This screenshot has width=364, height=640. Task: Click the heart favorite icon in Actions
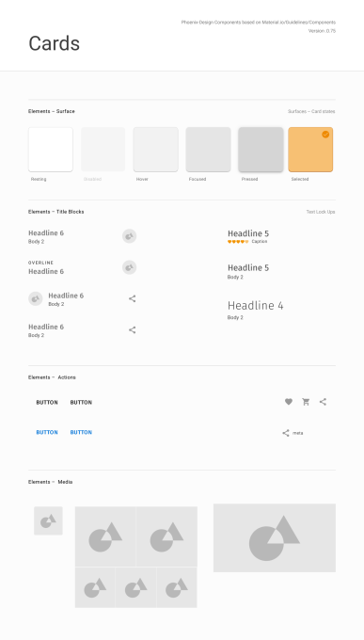289,402
